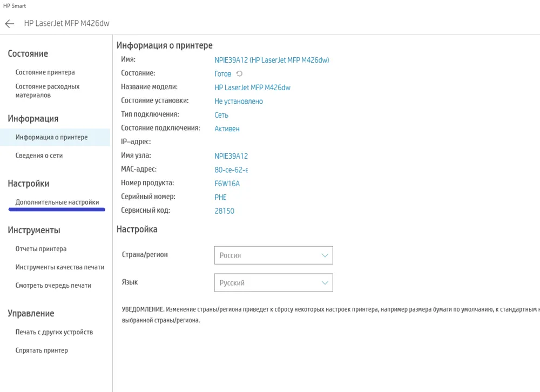Go to Отчеты принтера

pyautogui.click(x=41, y=249)
